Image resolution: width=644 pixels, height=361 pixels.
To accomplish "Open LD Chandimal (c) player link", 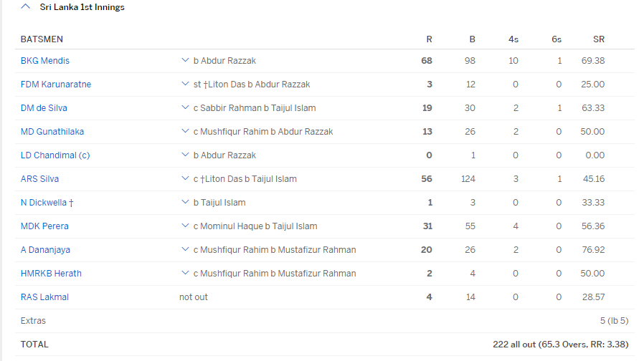I will (x=55, y=155).
